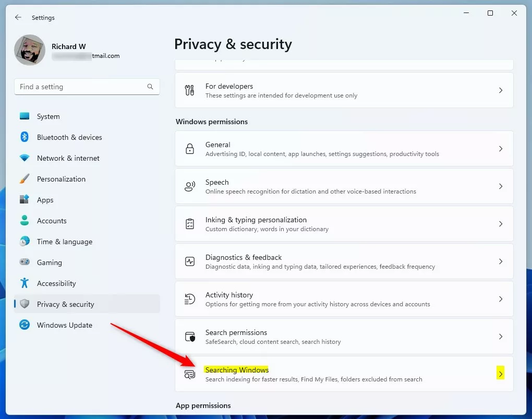Click the Apps icon in sidebar
Viewport: 532px width, 419px height.
click(x=25, y=199)
